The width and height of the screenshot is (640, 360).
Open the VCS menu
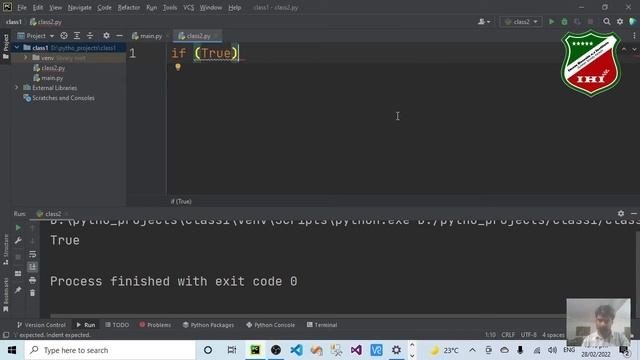click(189, 7)
